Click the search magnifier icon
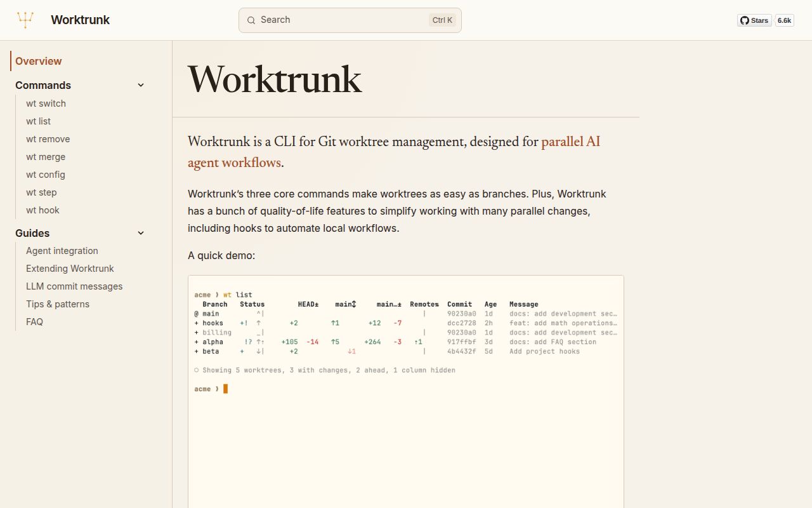The image size is (812, 508). click(x=251, y=20)
